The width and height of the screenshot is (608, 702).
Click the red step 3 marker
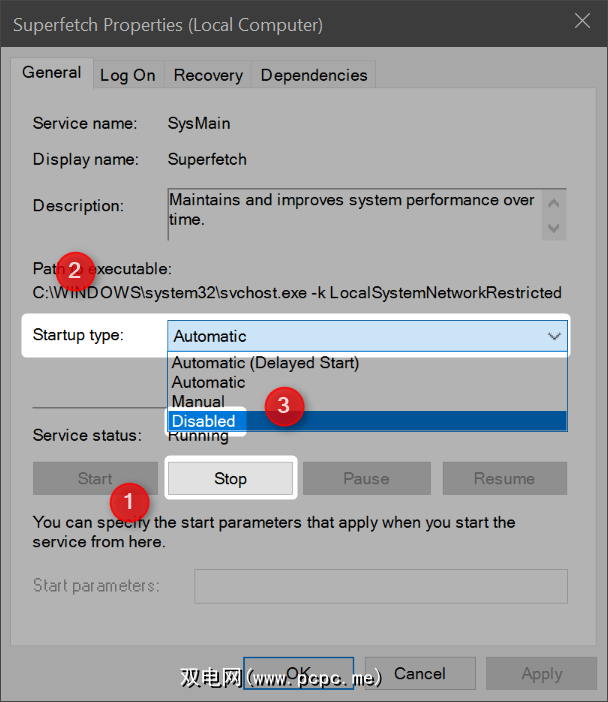pyautogui.click(x=284, y=406)
